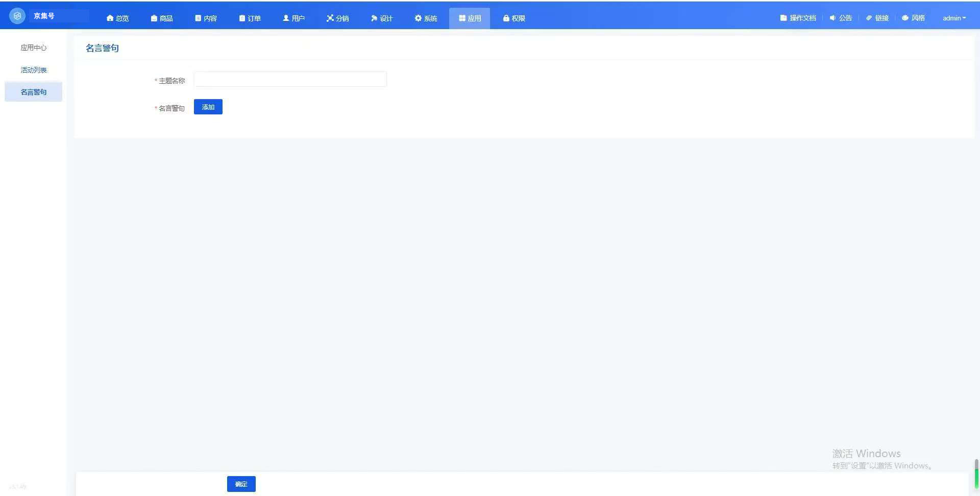
Task: Open the 商品 products section
Action: (x=162, y=18)
